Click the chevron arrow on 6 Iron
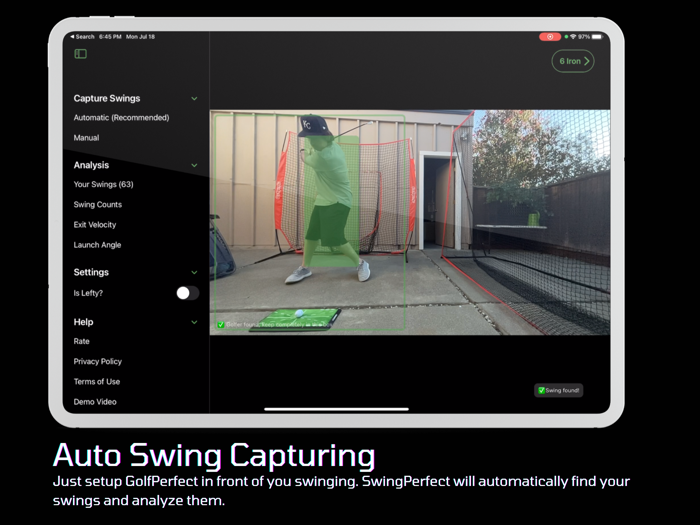The height and width of the screenshot is (525, 700). tap(586, 61)
